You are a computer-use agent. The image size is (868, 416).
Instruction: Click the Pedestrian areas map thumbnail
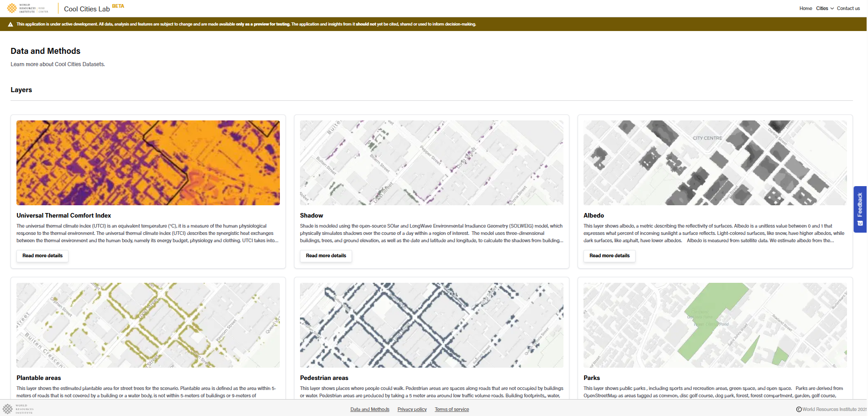pyautogui.click(x=431, y=325)
